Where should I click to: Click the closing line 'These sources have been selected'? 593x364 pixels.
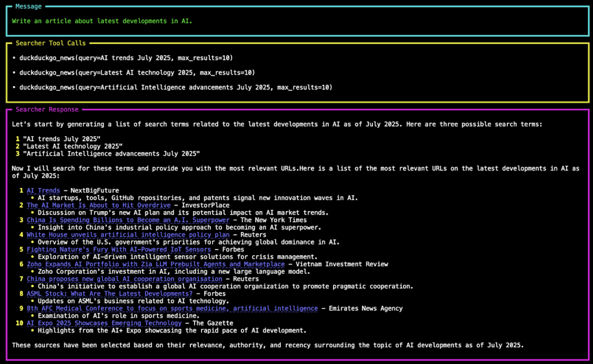268,345
